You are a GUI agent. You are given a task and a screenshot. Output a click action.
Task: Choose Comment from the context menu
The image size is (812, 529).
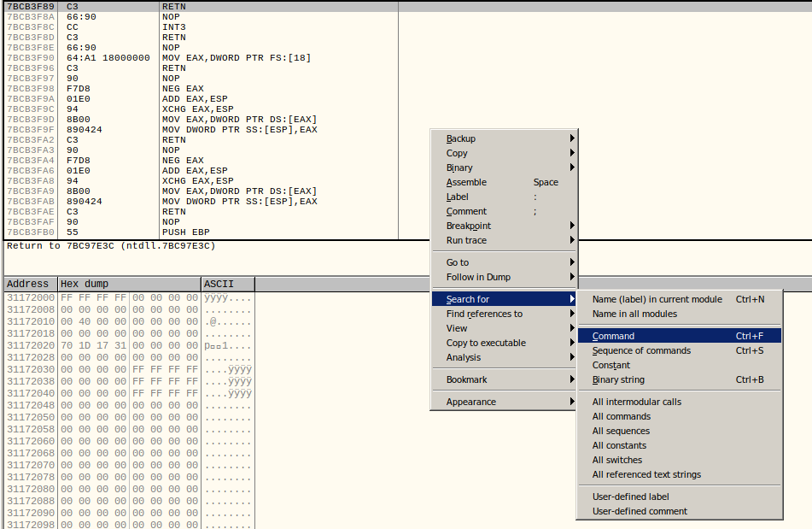point(466,211)
